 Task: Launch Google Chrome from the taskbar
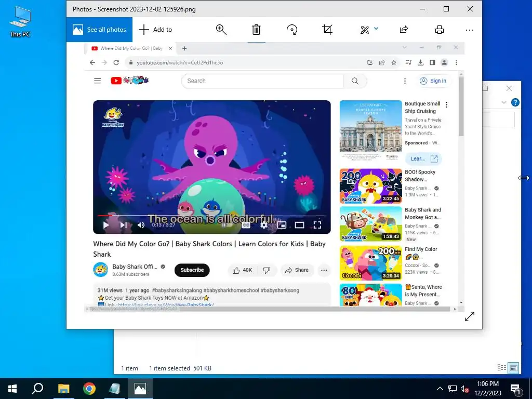[89, 389]
